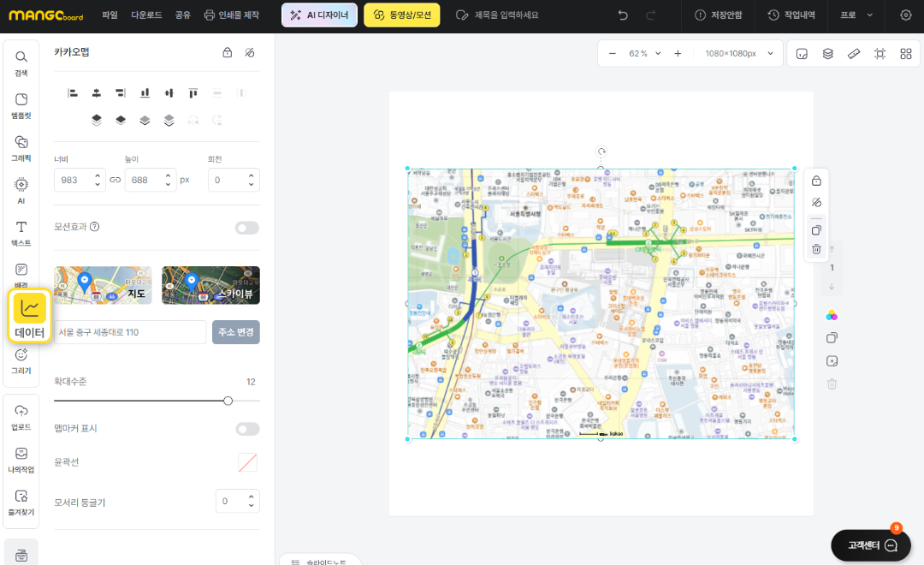Image resolution: width=924 pixels, height=565 pixels.
Task: Click the lock icon beside 카카오맵 title
Action: click(227, 52)
